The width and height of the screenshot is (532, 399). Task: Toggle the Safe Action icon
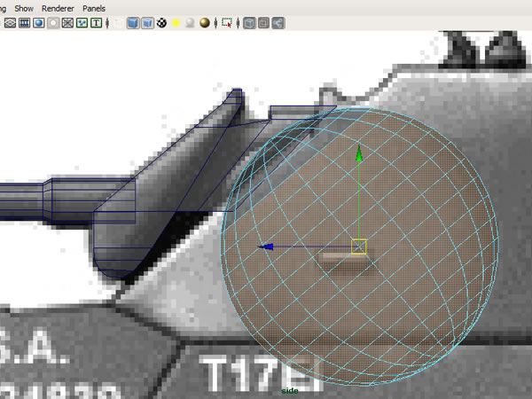pos(82,23)
